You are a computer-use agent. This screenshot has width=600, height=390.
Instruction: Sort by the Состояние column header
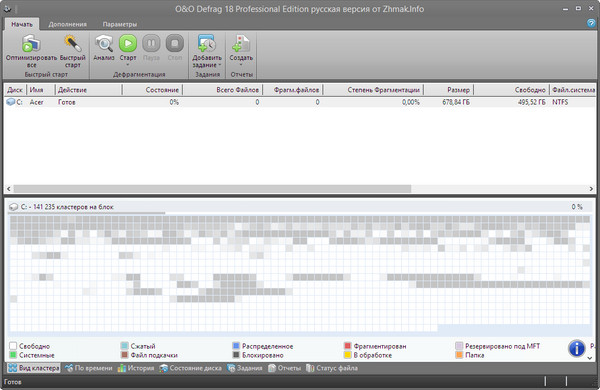click(x=152, y=90)
